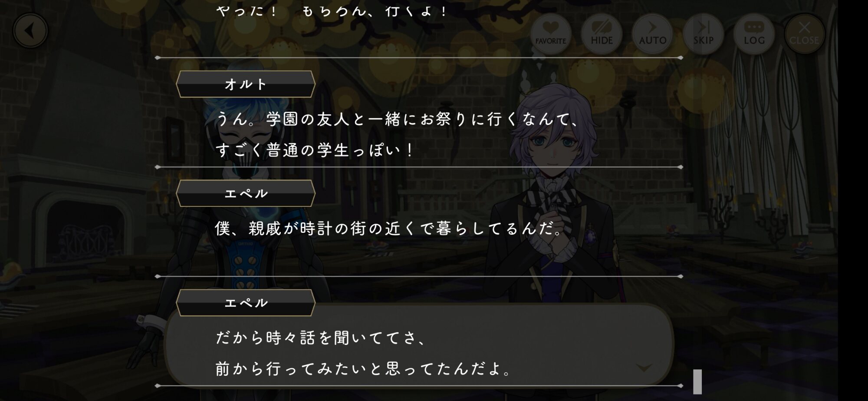Click the line うん。学園の友人と一緒に
Viewport: 868px width, 401px height.
click(x=398, y=119)
